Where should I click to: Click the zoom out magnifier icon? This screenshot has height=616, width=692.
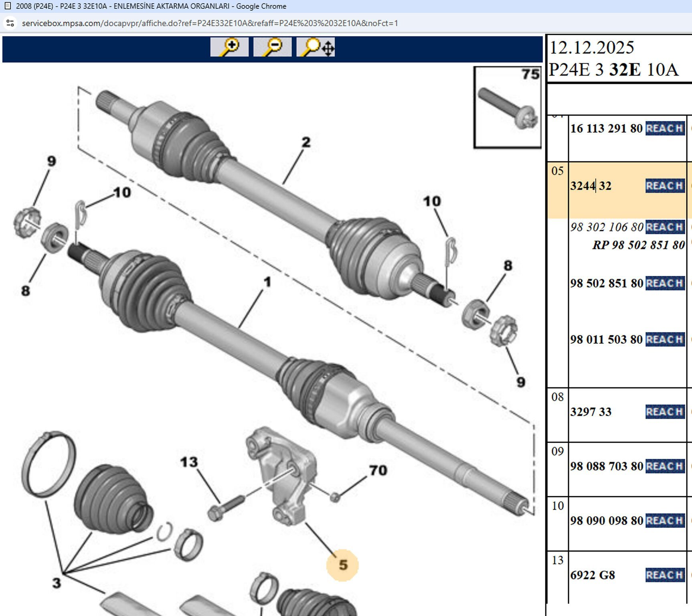pyautogui.click(x=272, y=47)
